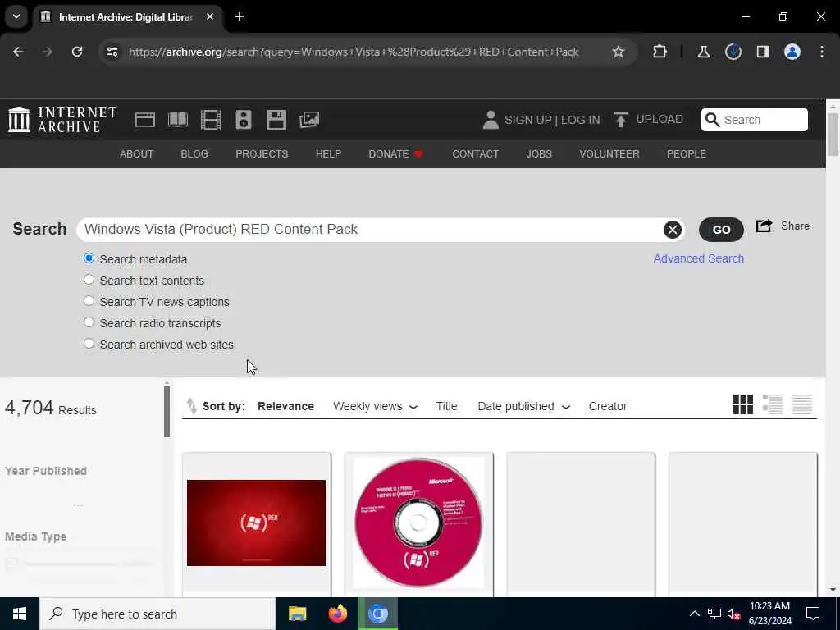The image size is (840, 630).
Task: Toggle sort direction arrows icon
Action: click(x=191, y=406)
